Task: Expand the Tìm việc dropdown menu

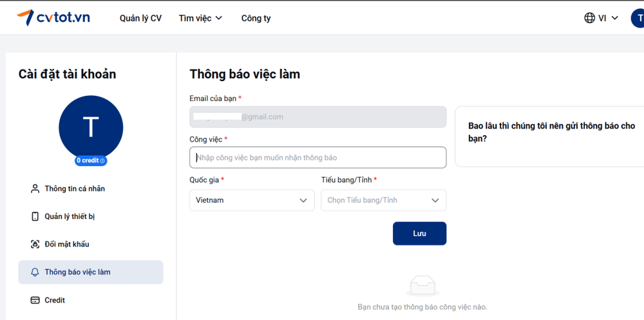Action: click(200, 18)
